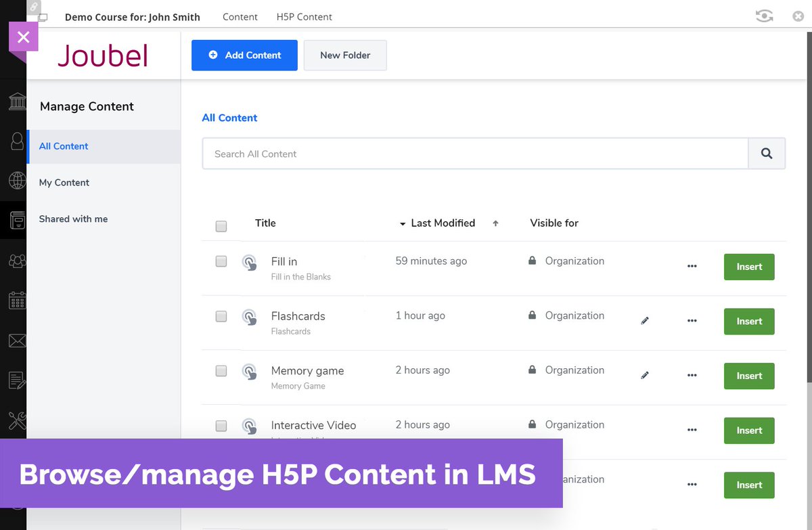Open more options menu for Flashcards
Viewport: 812px width, 530px height.
coord(692,322)
